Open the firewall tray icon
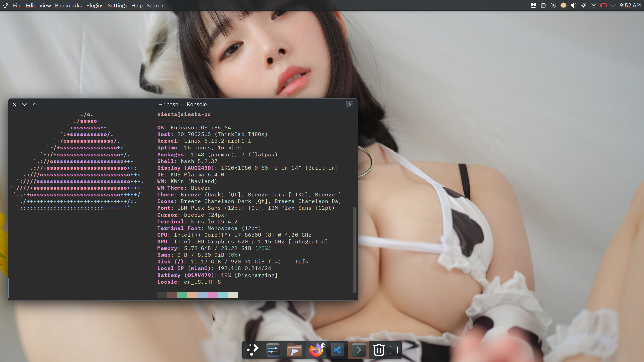Viewport: 644px width, 362px height. [533, 5]
